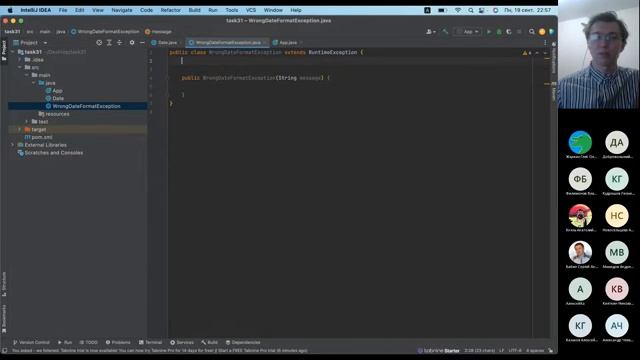Expand External Libraries node
The image size is (640, 360).
(x=12, y=145)
